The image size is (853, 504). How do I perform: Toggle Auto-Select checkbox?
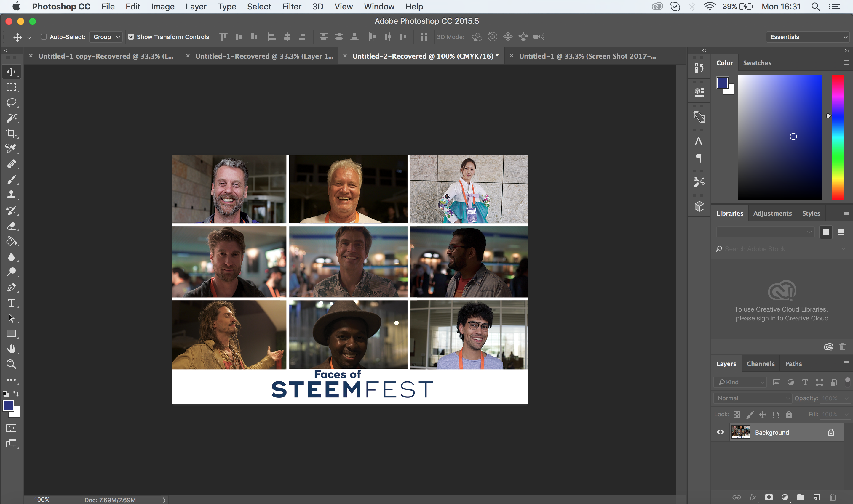[x=43, y=37]
